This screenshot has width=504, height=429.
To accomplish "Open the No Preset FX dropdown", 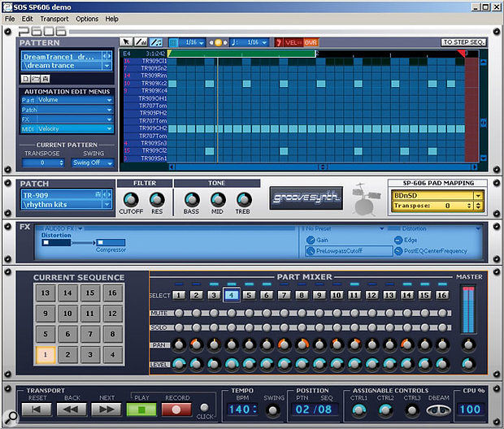I will click(381, 228).
